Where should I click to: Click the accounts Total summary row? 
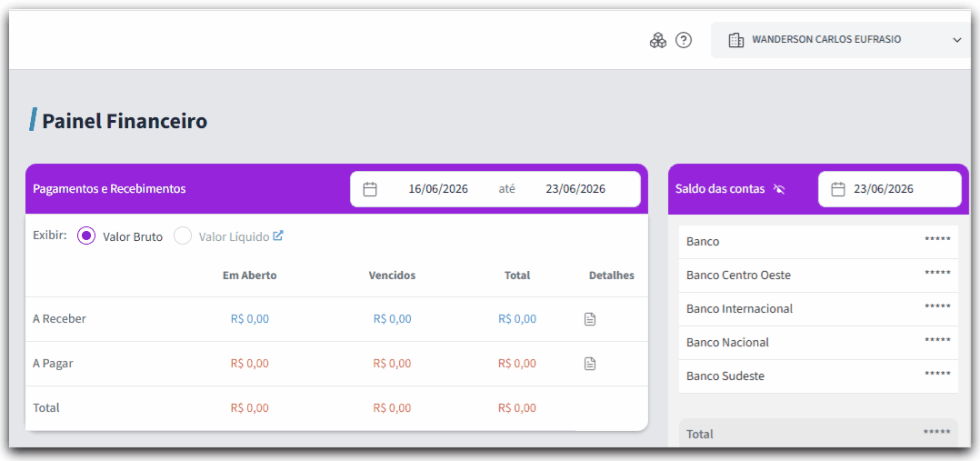(818, 434)
